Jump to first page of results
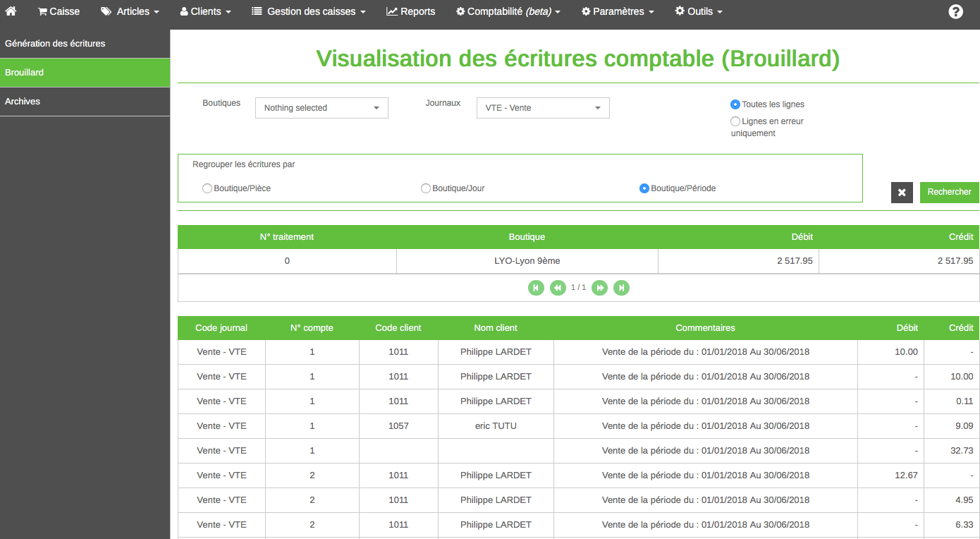Viewport: 980px width, 539px height. [536, 288]
